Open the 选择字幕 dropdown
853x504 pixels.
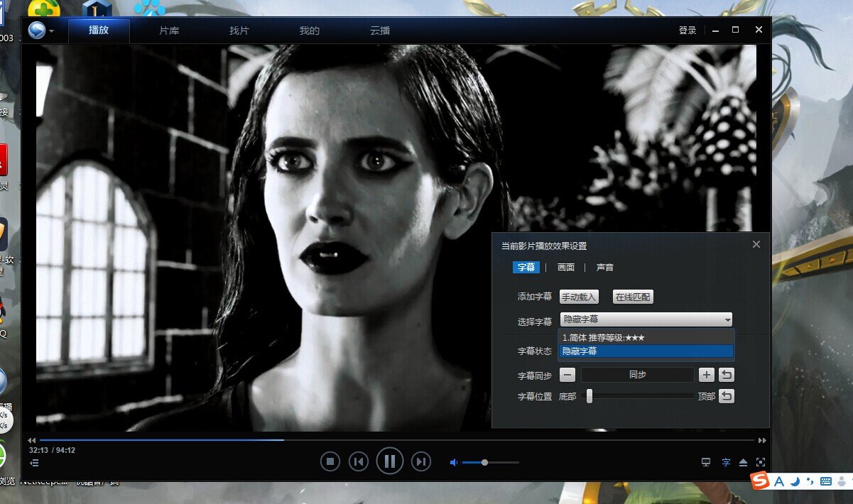pos(646,320)
